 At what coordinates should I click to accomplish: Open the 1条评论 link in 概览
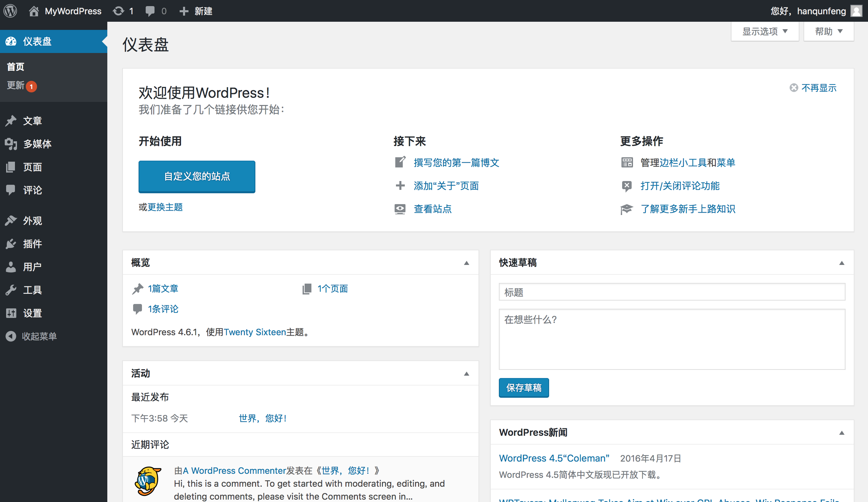tap(163, 309)
